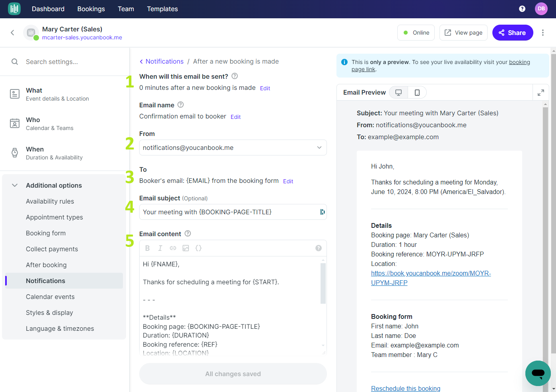This screenshot has height=392, width=556.
Task: Insert an image in email editor
Action: (x=186, y=248)
